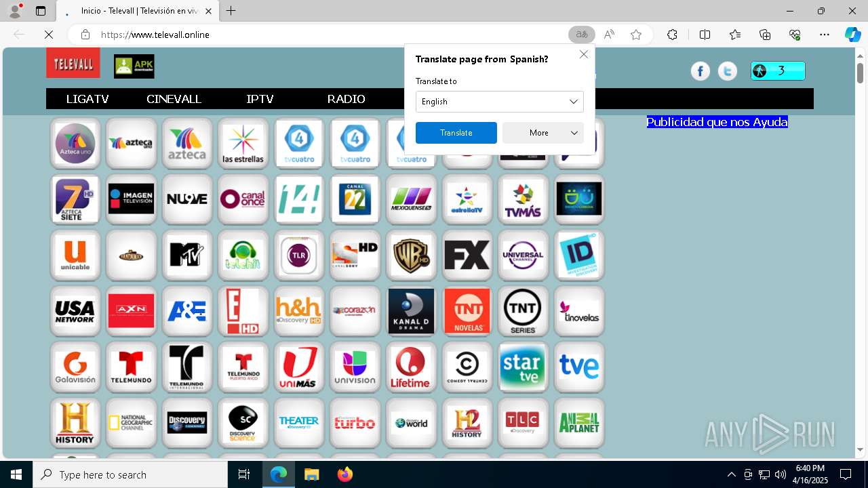Select the National Geographic Channel tile
The width and height of the screenshot is (868, 488).
click(131, 423)
